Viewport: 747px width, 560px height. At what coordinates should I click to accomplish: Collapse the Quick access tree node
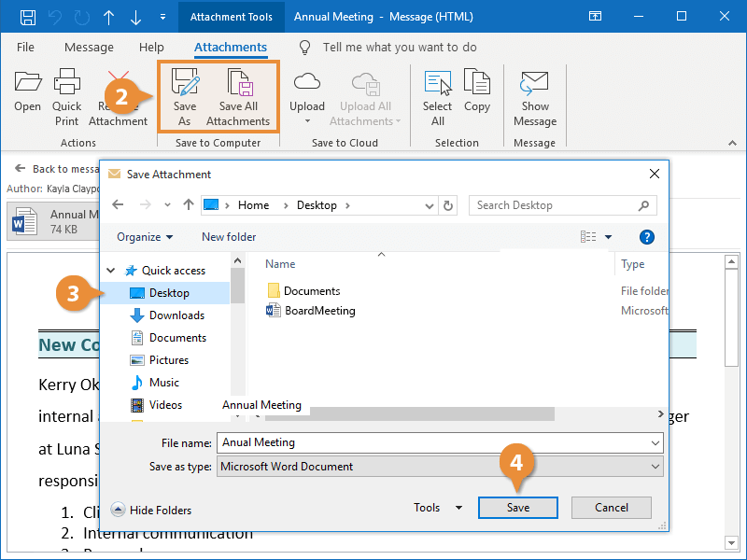[111, 271]
